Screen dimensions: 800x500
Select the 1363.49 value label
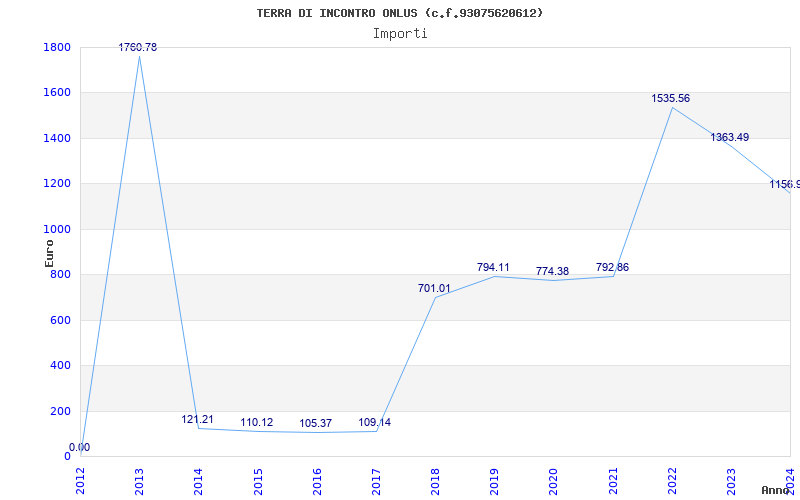[x=730, y=137]
